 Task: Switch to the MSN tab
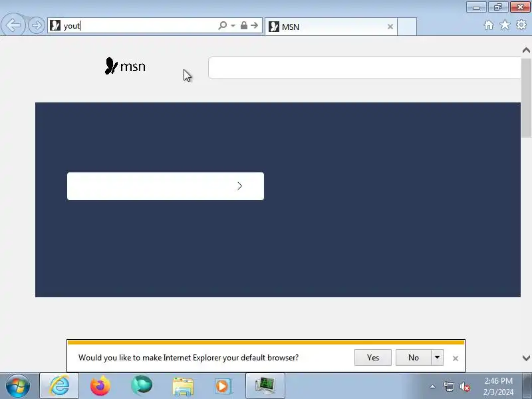coord(331,27)
